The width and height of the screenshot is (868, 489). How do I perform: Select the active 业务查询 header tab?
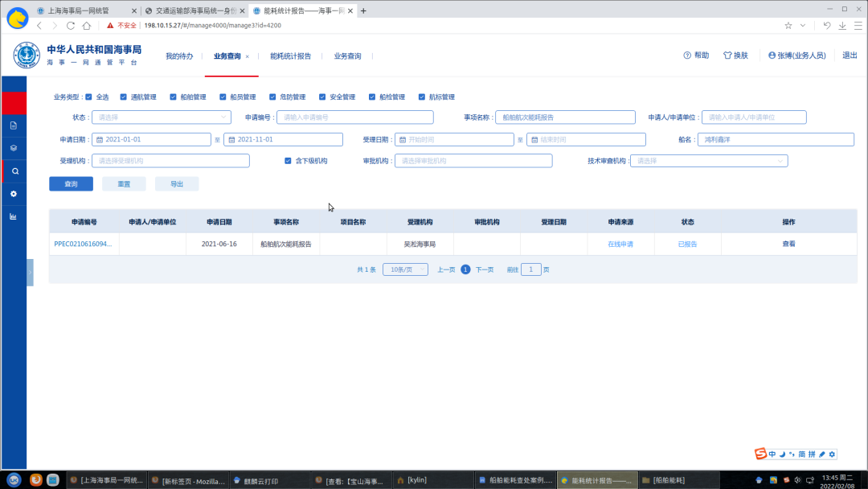coord(227,56)
